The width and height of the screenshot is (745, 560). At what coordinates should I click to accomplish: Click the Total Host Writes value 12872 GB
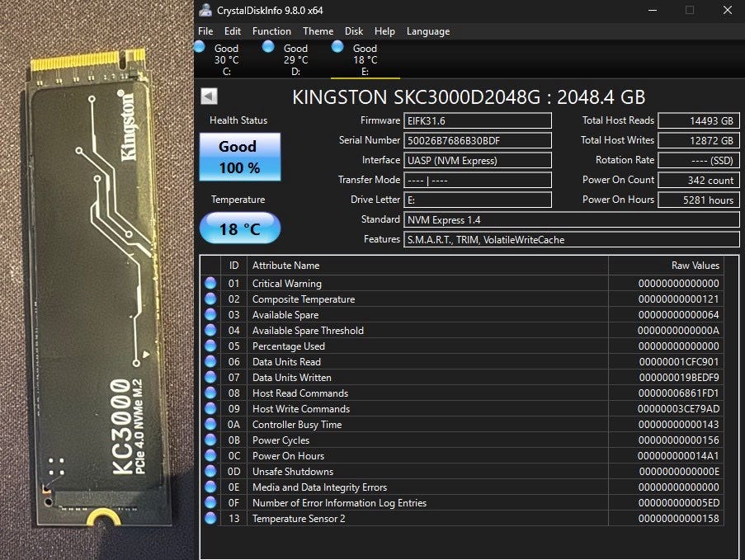pos(699,140)
